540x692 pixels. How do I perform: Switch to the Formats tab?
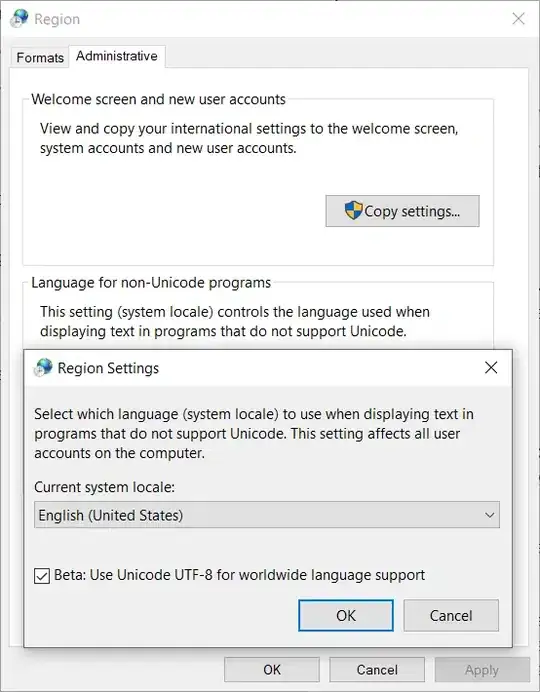tap(40, 57)
